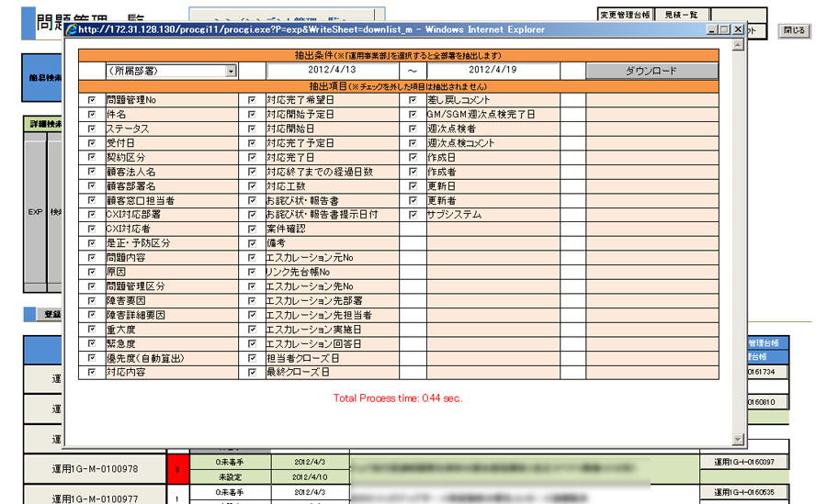Uncheck the 対応完了予定日 checkbox

pyautogui.click(x=252, y=143)
